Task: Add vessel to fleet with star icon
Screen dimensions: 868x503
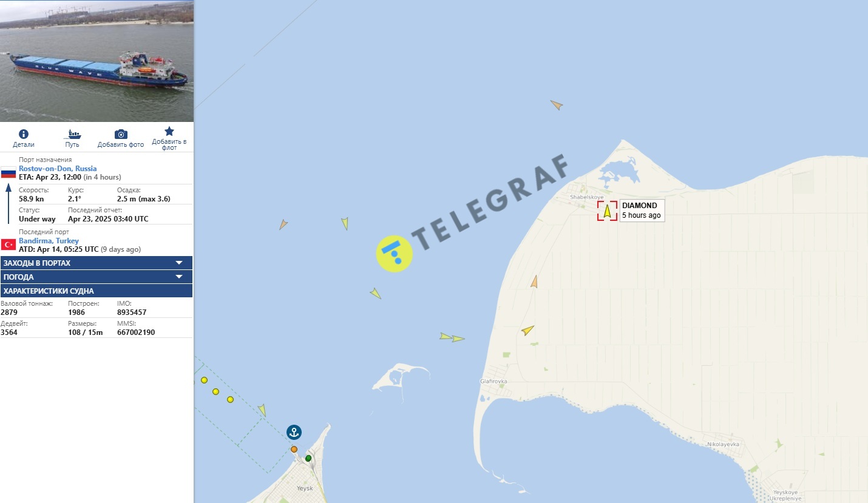Action: 169,131
